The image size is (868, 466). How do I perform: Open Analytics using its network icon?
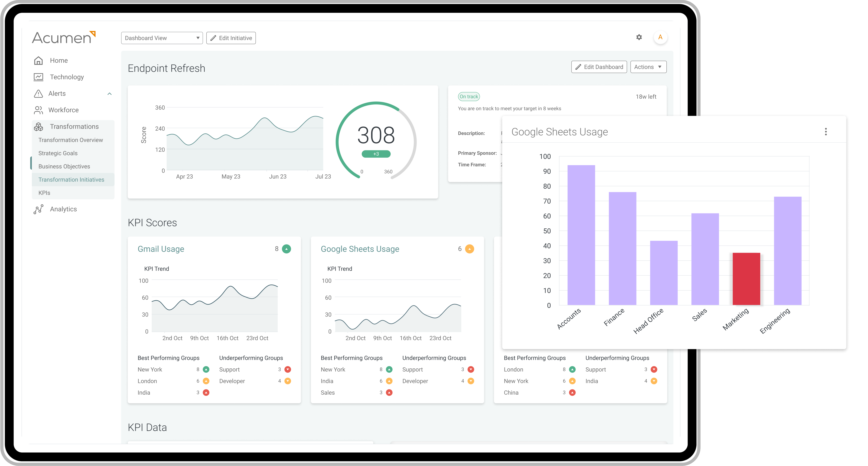38,209
